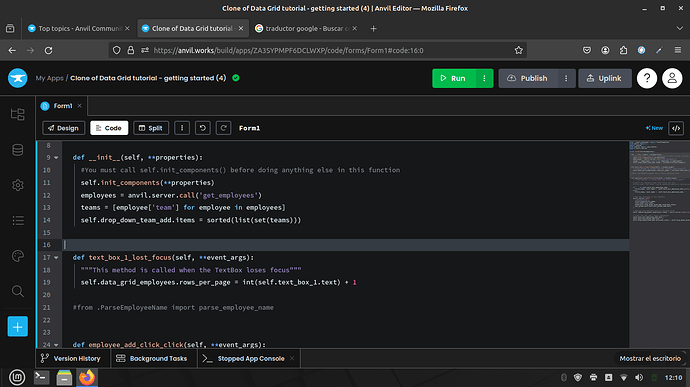Open the Search magnifier in sidebar
690x387 pixels.
18,291
